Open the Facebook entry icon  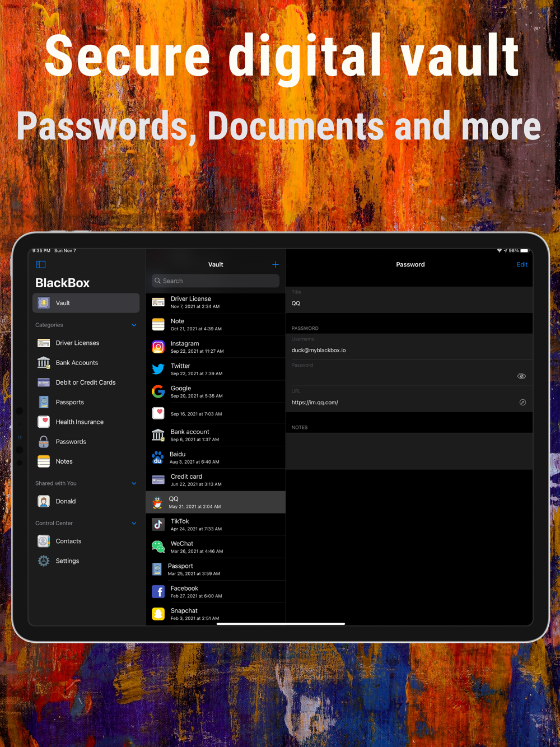click(158, 592)
